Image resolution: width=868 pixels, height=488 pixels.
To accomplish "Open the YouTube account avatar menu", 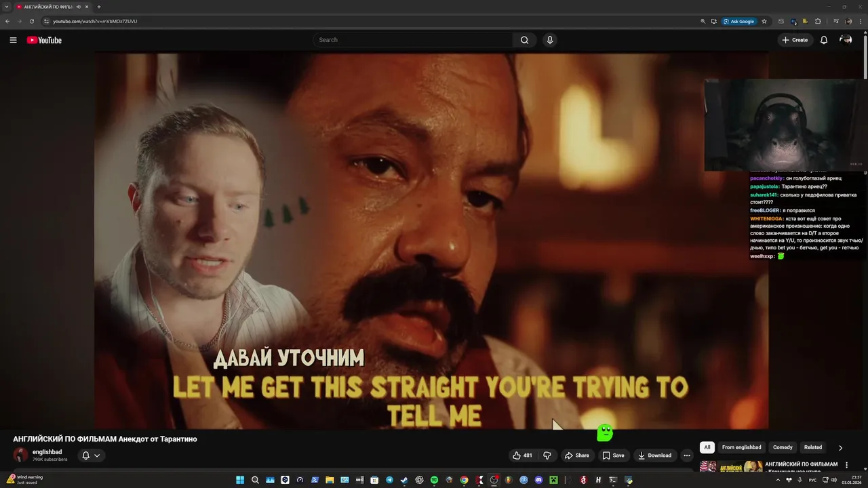I will (x=846, y=40).
